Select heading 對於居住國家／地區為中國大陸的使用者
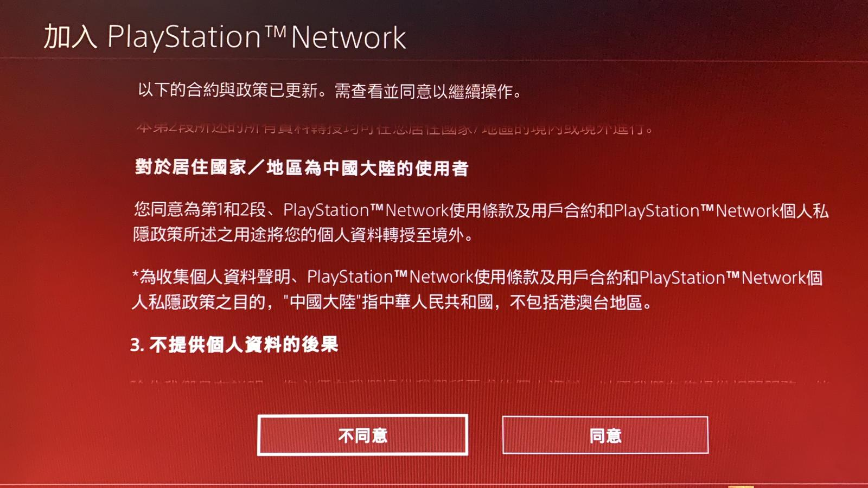The height and width of the screenshot is (488, 868). tap(302, 168)
